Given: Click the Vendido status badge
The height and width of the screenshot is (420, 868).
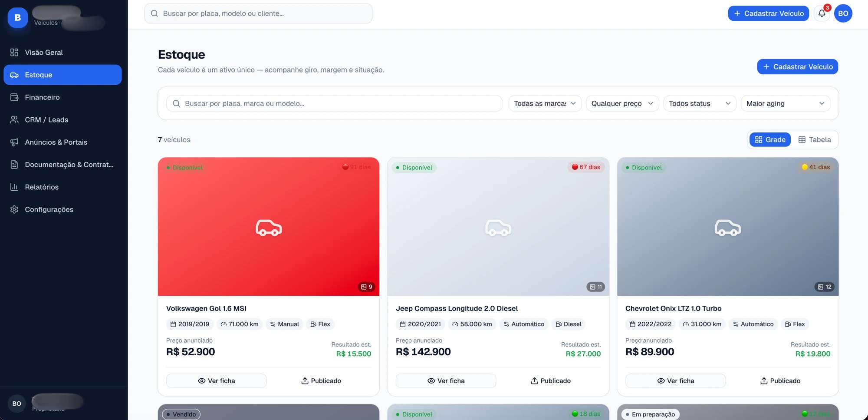Looking at the screenshot, I should (x=181, y=414).
